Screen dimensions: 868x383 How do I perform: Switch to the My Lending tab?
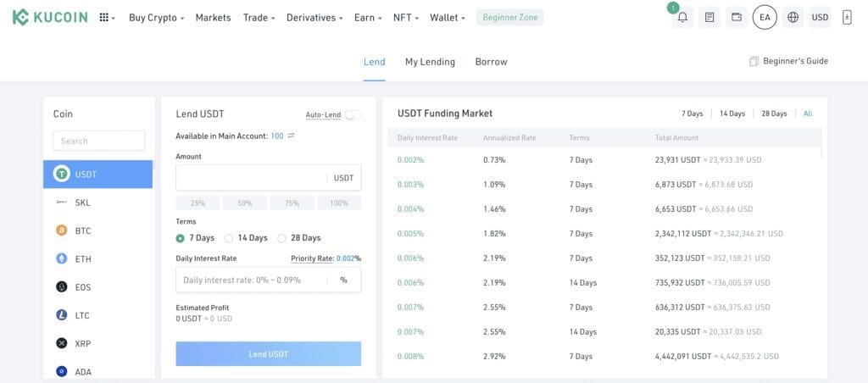click(x=430, y=62)
